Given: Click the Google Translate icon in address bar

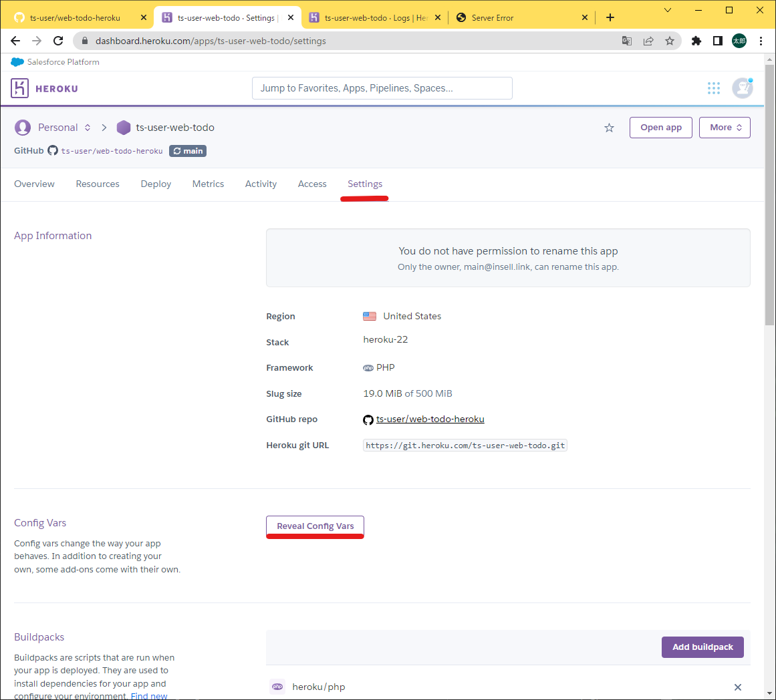Looking at the screenshot, I should click(626, 41).
